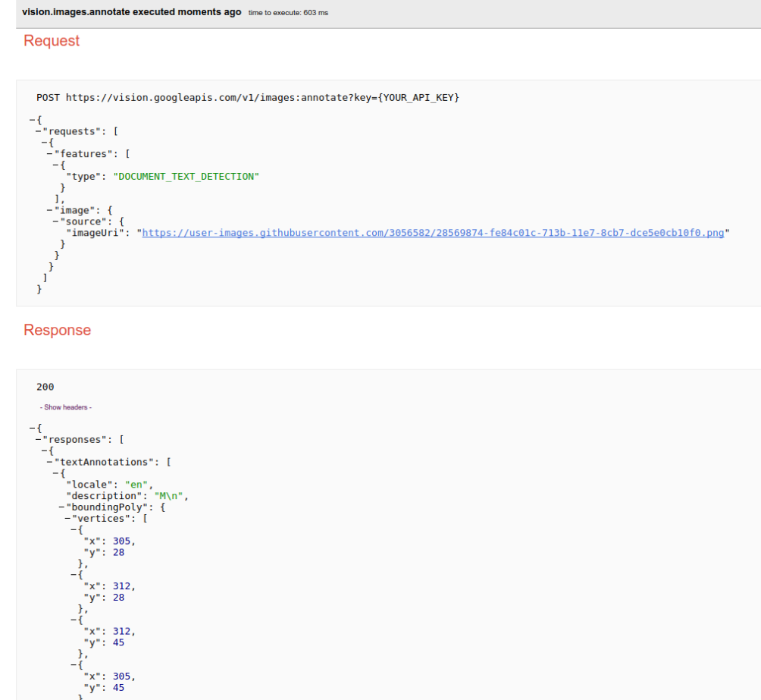Click the POST vision.googleapis.com request line
The width and height of the screenshot is (761, 700).
click(x=248, y=98)
